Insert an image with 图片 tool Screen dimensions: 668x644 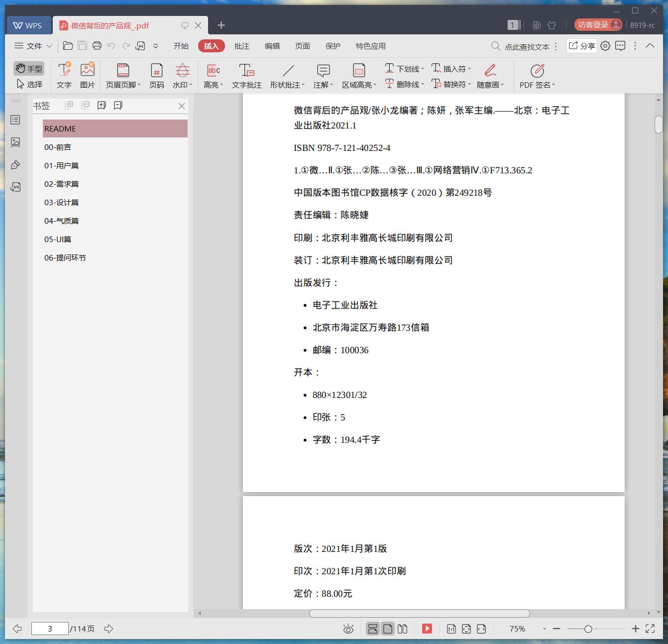tap(88, 76)
